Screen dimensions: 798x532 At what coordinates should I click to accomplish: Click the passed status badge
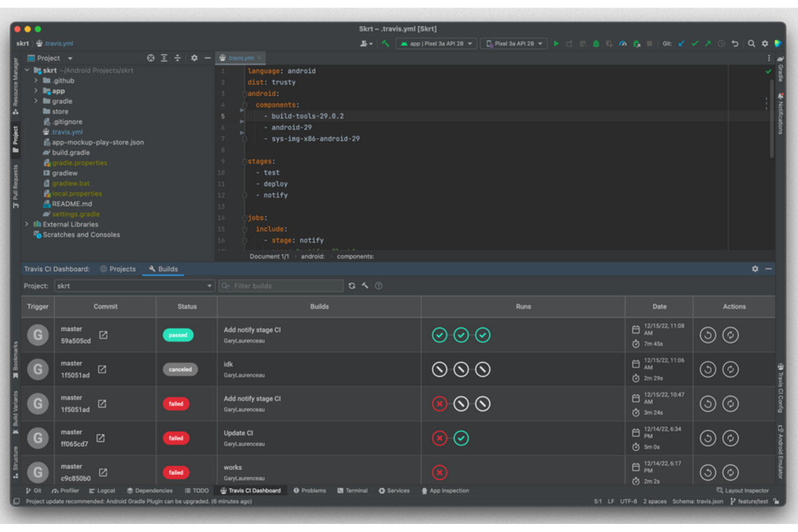coord(178,335)
